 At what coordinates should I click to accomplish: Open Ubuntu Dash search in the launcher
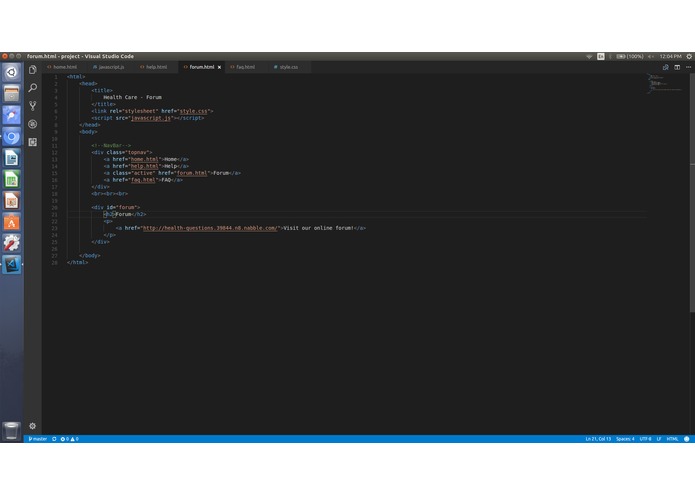pos(12,72)
